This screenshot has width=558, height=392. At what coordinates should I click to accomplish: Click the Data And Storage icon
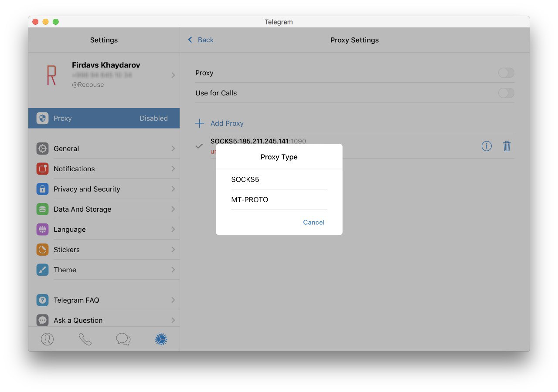pyautogui.click(x=42, y=209)
